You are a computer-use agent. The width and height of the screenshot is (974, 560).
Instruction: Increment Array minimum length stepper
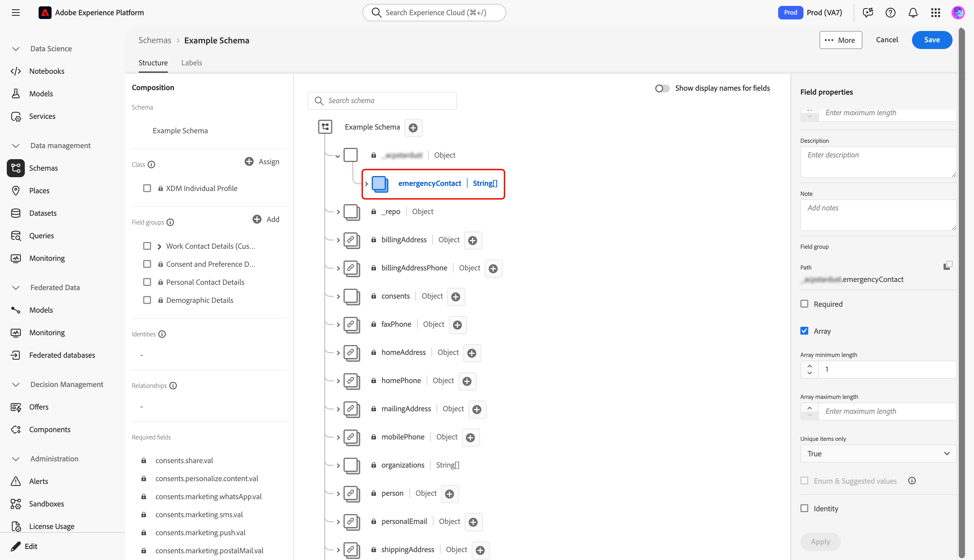tap(810, 366)
